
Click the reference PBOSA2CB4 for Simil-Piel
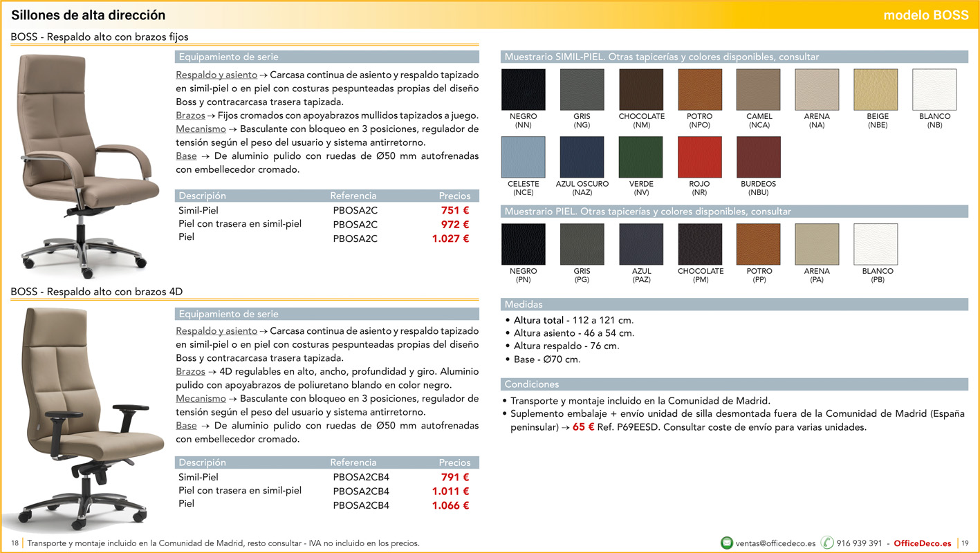[360, 477]
